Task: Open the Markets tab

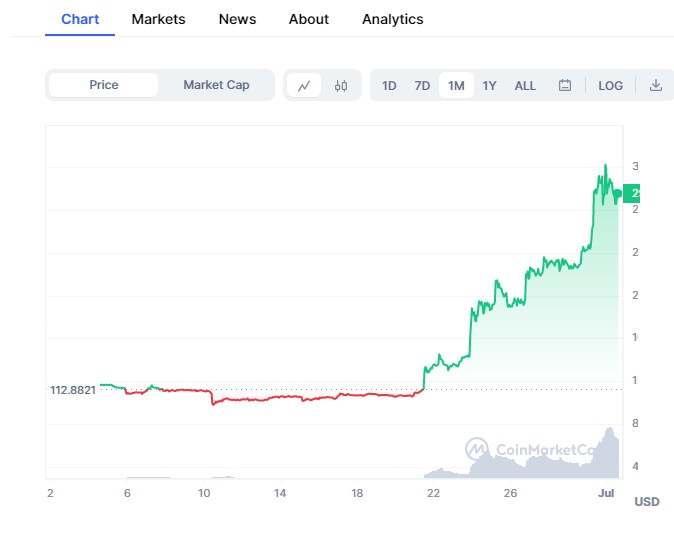Action: coord(158,19)
